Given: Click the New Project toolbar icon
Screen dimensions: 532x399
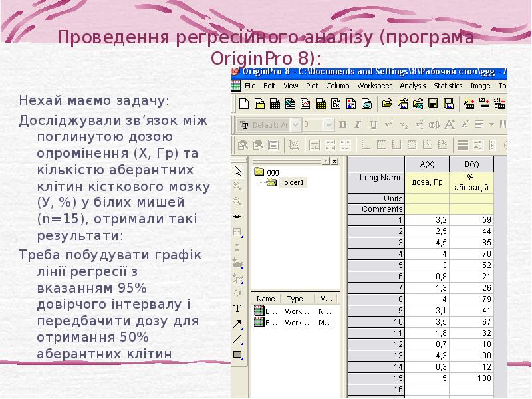Looking at the screenshot, I should (244, 104).
